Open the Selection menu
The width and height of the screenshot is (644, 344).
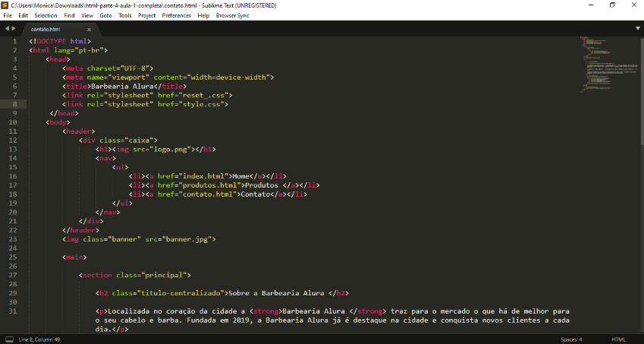click(46, 16)
